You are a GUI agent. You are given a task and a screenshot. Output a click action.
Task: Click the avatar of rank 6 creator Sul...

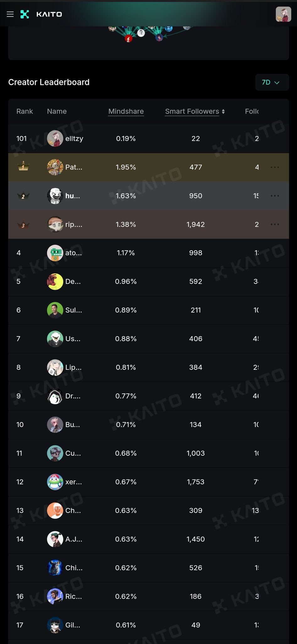point(55,310)
